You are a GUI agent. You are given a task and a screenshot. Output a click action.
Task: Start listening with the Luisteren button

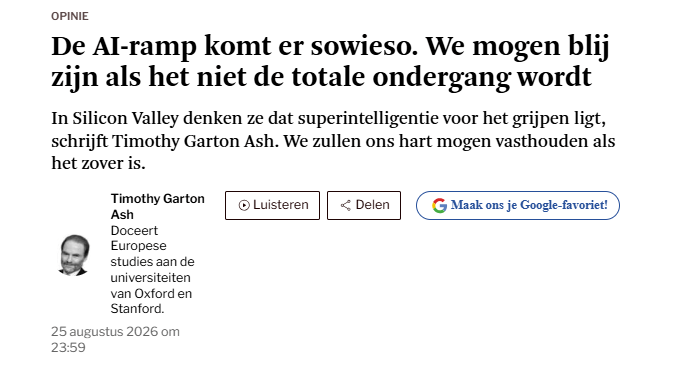pyautogui.click(x=273, y=205)
